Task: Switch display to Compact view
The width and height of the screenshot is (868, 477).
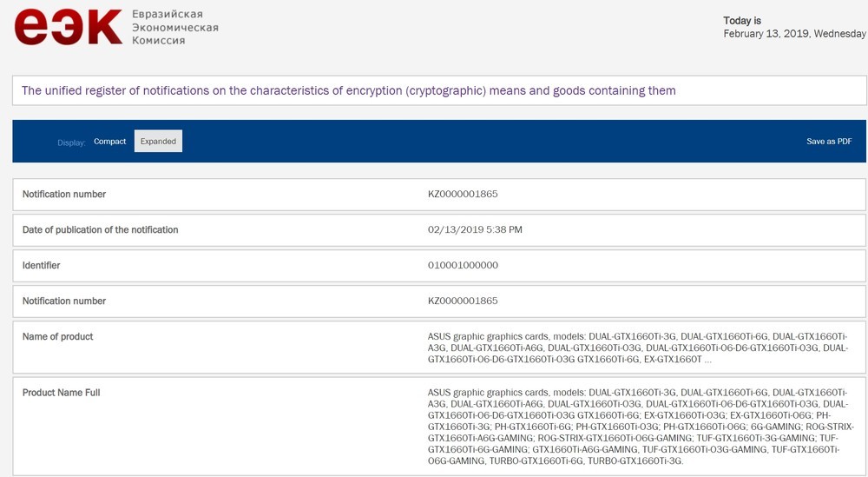Action: pos(109,142)
